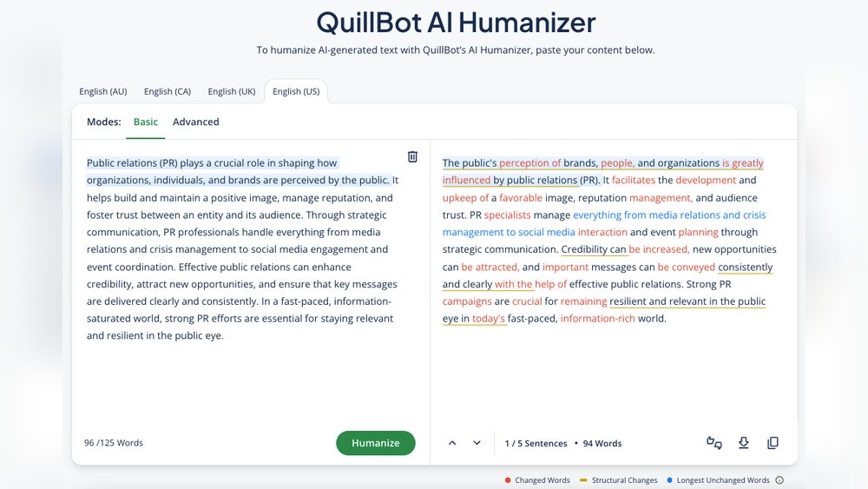The height and width of the screenshot is (489, 868).
Task: Click 'resilient and relevant in the public' phrase
Action: pyautogui.click(x=687, y=301)
